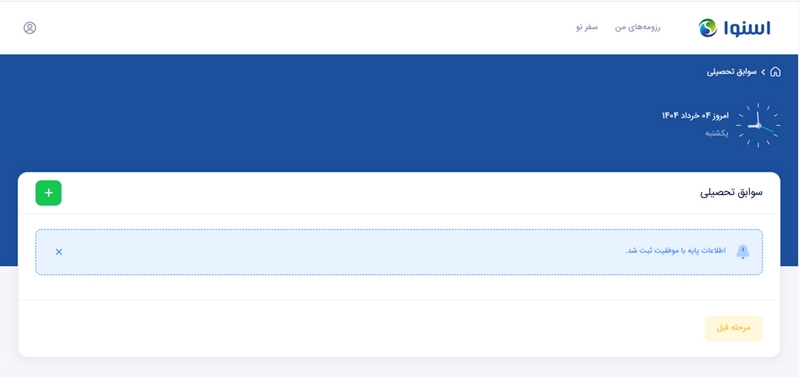Click the weekday label یکشنبه
Image resolution: width=800 pixels, height=377 pixels.
(717, 133)
